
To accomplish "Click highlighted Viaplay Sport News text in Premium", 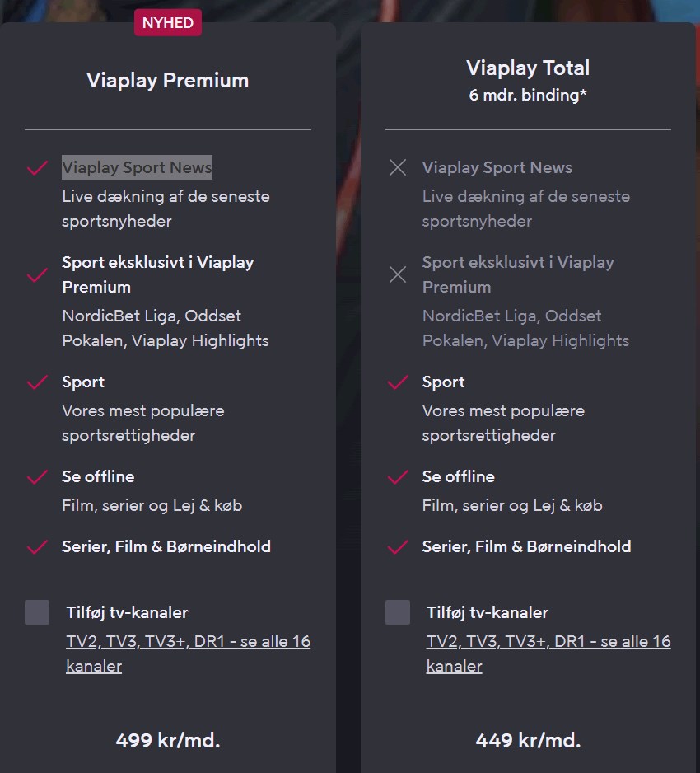I will point(137,167).
